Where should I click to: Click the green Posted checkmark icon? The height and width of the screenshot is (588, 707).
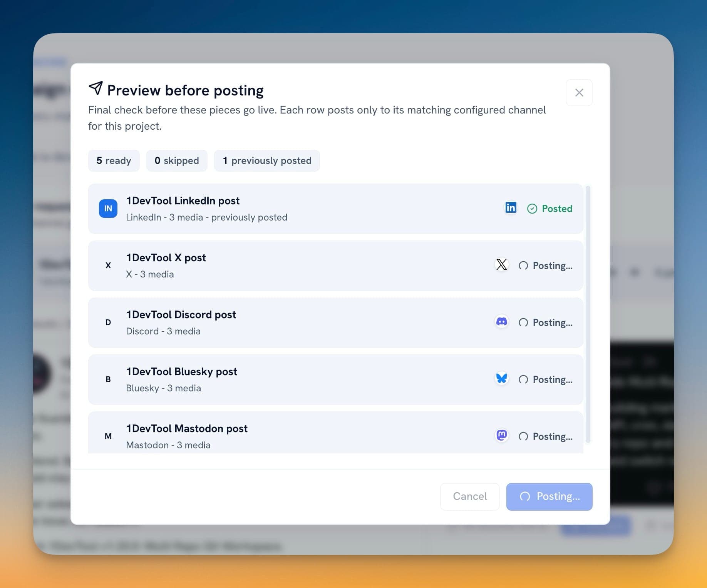coord(532,209)
